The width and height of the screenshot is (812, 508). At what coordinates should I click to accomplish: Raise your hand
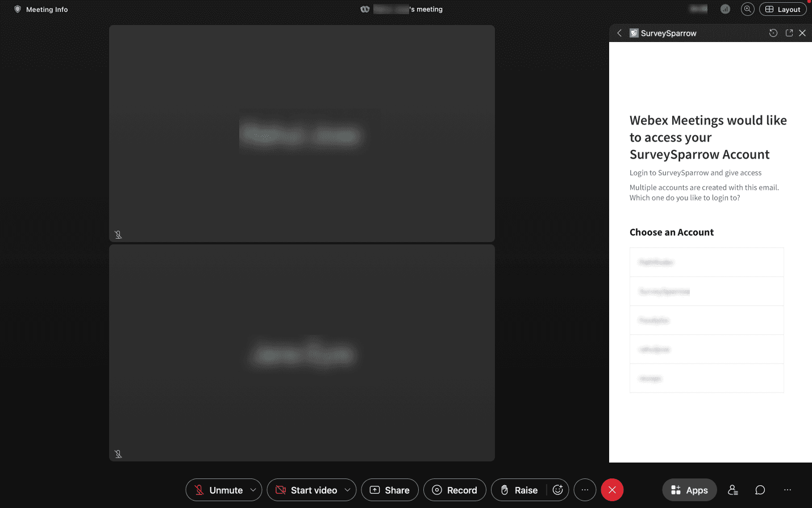coord(519,490)
